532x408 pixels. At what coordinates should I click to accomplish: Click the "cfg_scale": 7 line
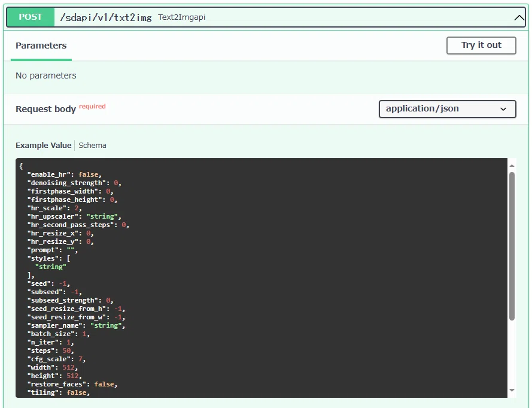[57, 359]
